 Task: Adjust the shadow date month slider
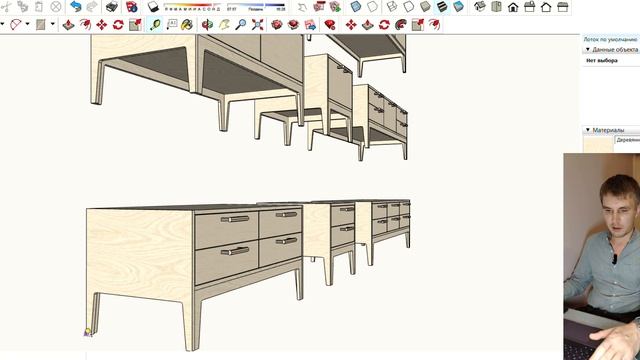pyautogui.click(x=192, y=7)
